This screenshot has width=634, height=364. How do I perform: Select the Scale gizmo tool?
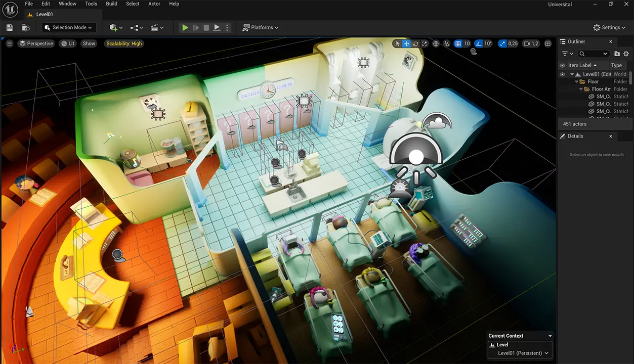(x=425, y=44)
